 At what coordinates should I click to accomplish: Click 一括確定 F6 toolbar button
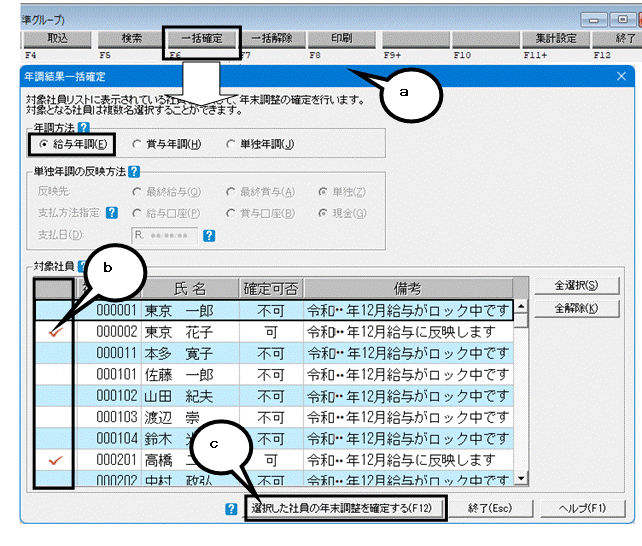tap(201, 38)
